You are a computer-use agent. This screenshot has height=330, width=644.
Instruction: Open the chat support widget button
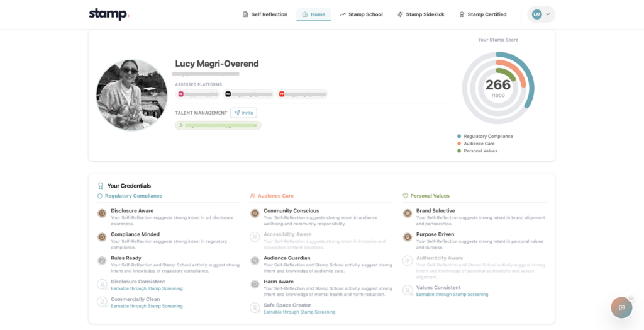[621, 307]
